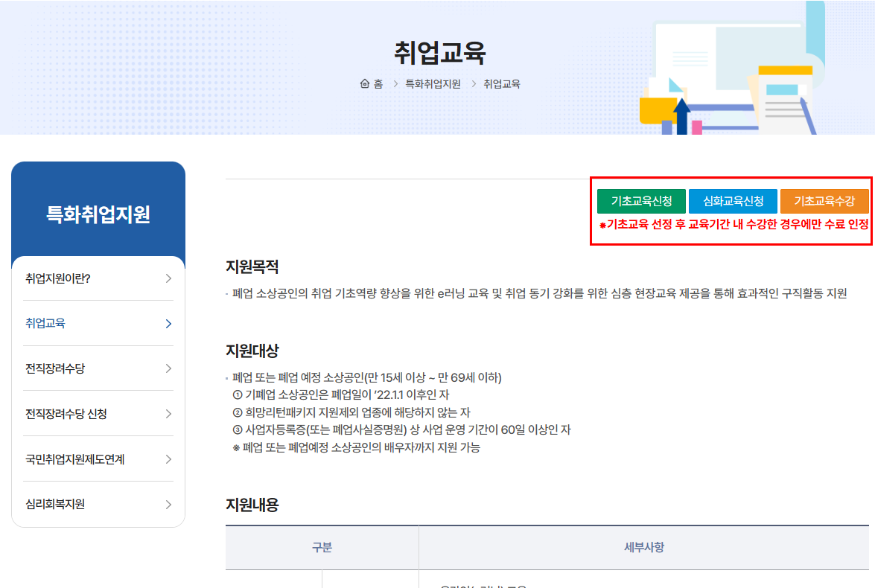
Task: Click the 구분 table column header
Action: click(322, 549)
